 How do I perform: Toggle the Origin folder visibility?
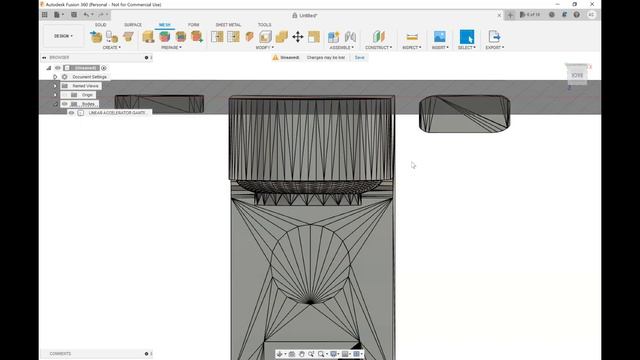64,95
